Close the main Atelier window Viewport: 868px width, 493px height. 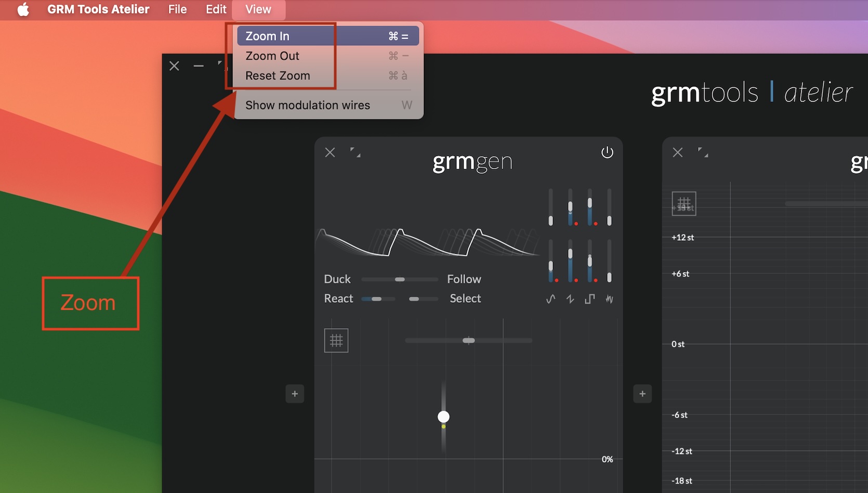[x=174, y=66]
